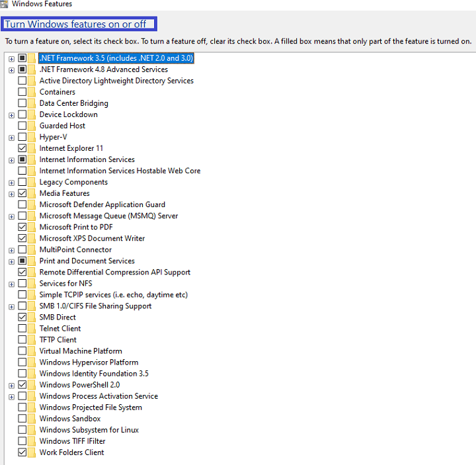476x465 pixels.
Task: Click folder icon beside TFTP Client
Action: tap(32, 340)
